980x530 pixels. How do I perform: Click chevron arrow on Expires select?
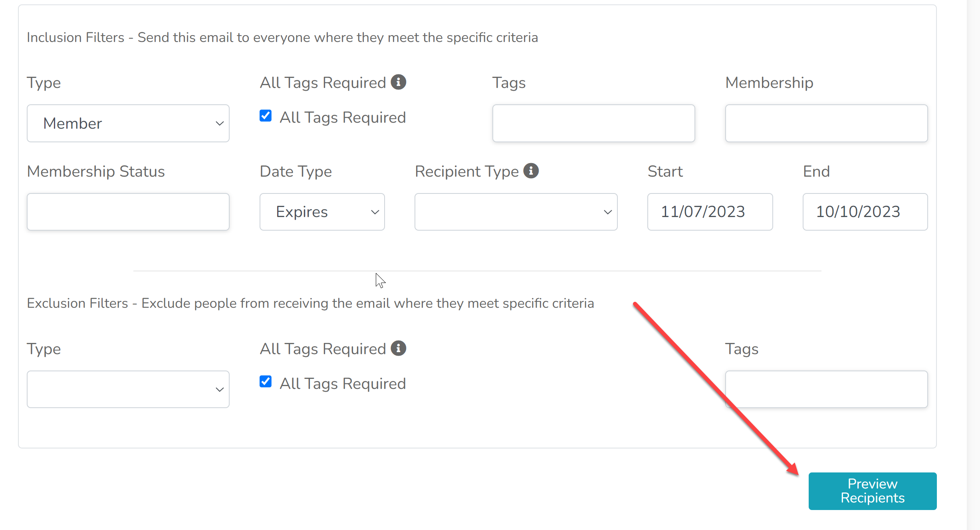(x=375, y=212)
